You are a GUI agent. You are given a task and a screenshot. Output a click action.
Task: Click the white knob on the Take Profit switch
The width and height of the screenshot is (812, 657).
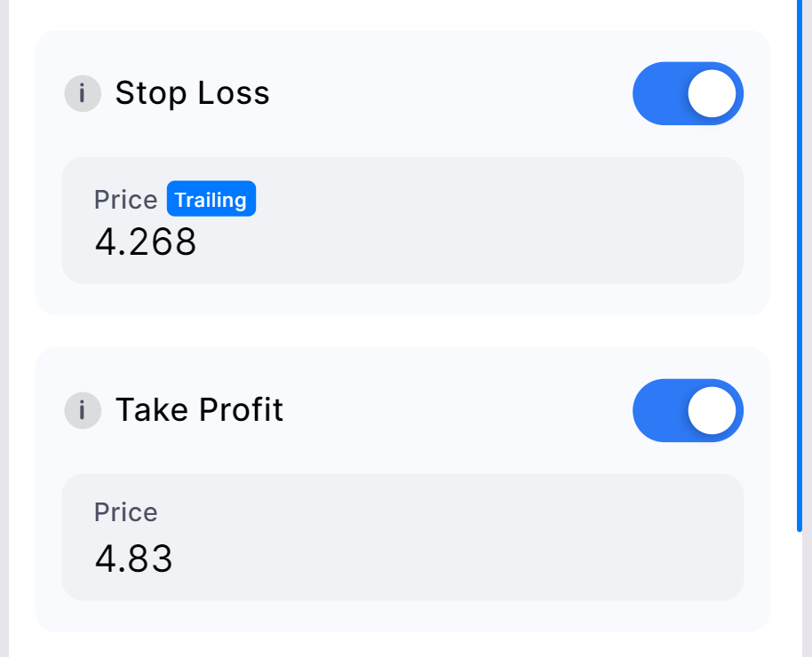712,410
